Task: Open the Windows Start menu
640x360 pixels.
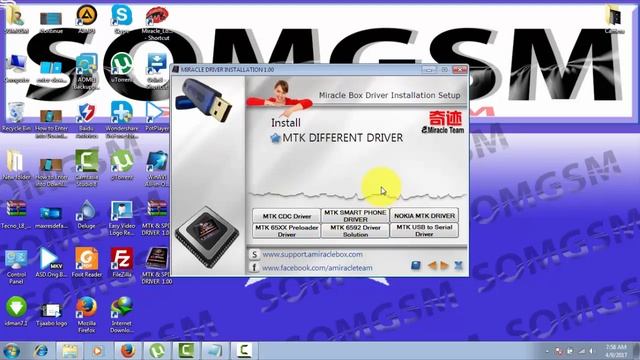Action: tap(11, 351)
